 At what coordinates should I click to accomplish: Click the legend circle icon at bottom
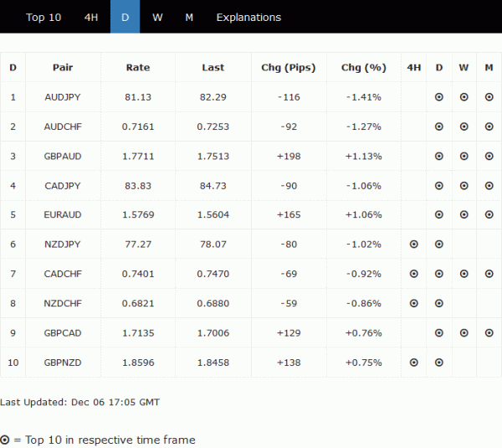pos(4,440)
